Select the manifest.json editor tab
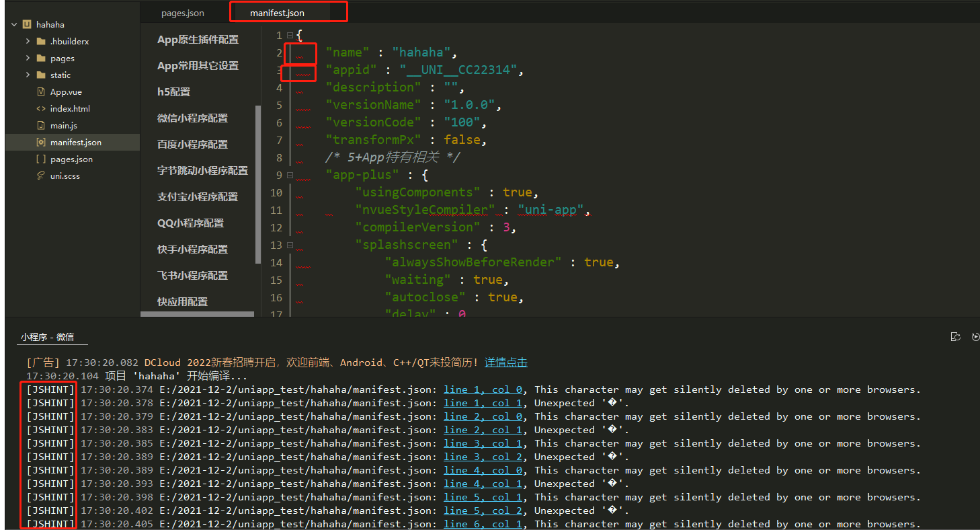Screen dimensions: 980x530 [276, 13]
